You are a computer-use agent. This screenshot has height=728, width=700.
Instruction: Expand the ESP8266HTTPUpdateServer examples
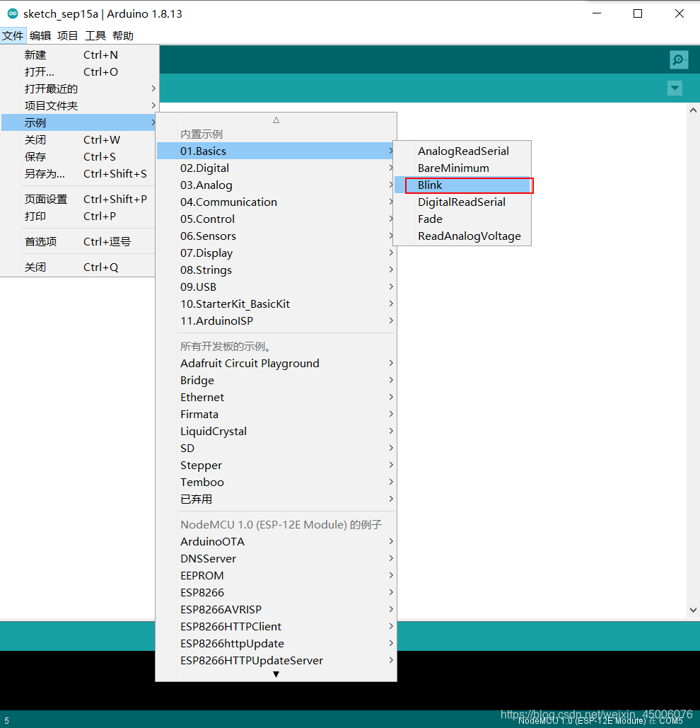click(x=276, y=661)
